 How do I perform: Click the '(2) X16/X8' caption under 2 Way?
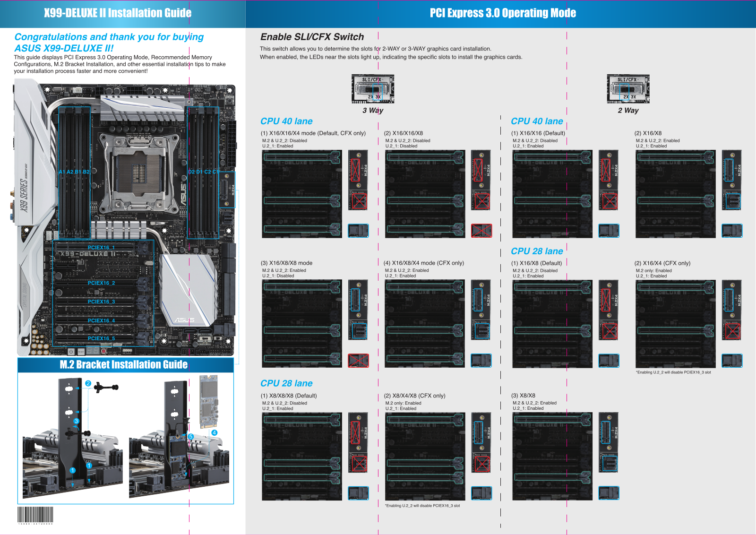[648, 133]
